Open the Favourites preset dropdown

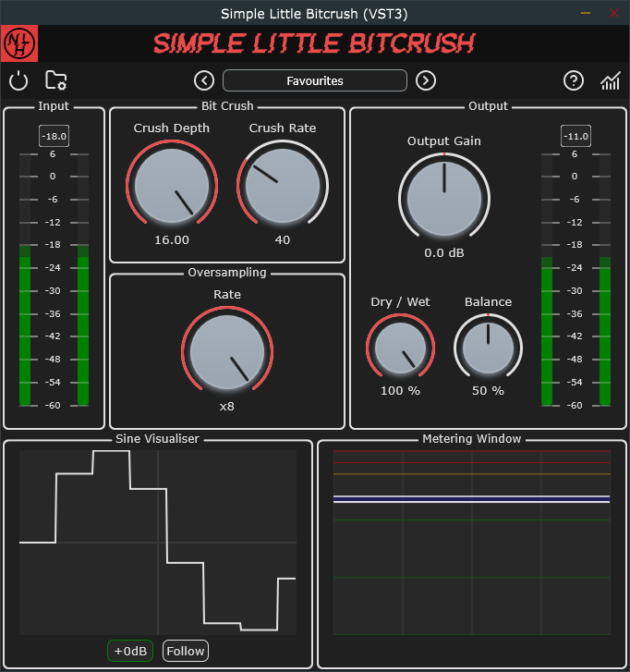315,80
